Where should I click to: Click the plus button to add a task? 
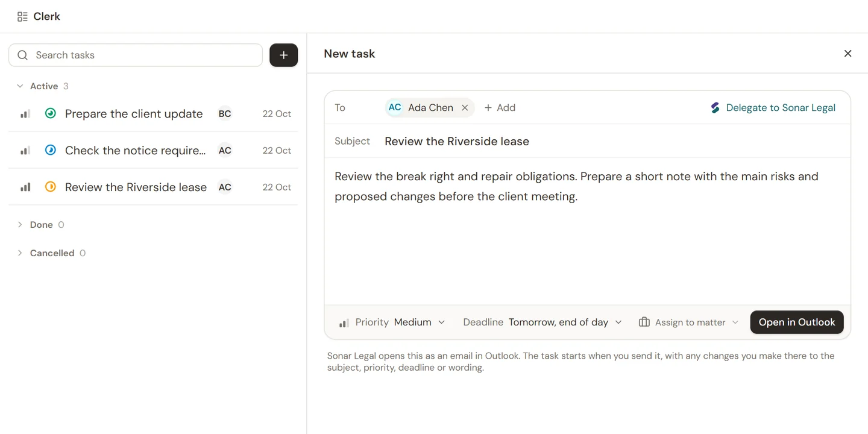(283, 55)
